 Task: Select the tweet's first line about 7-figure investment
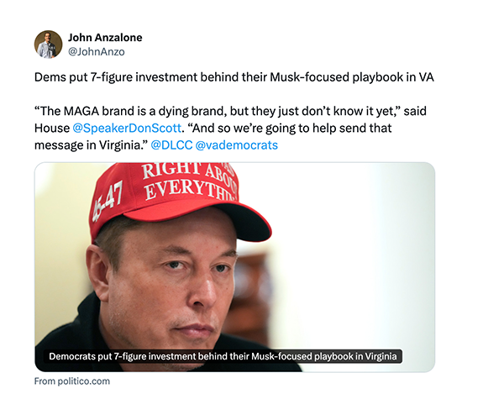234,77
